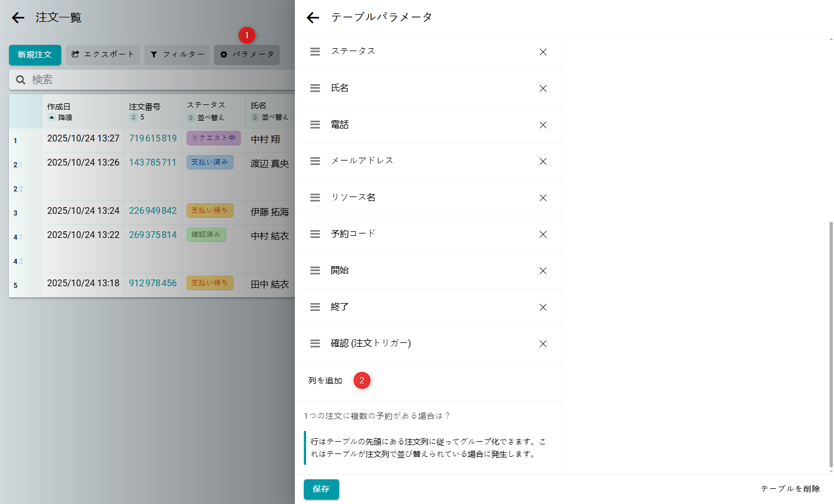The image size is (834, 504).
Task: Click the 検索 search field
Action: coord(152,80)
